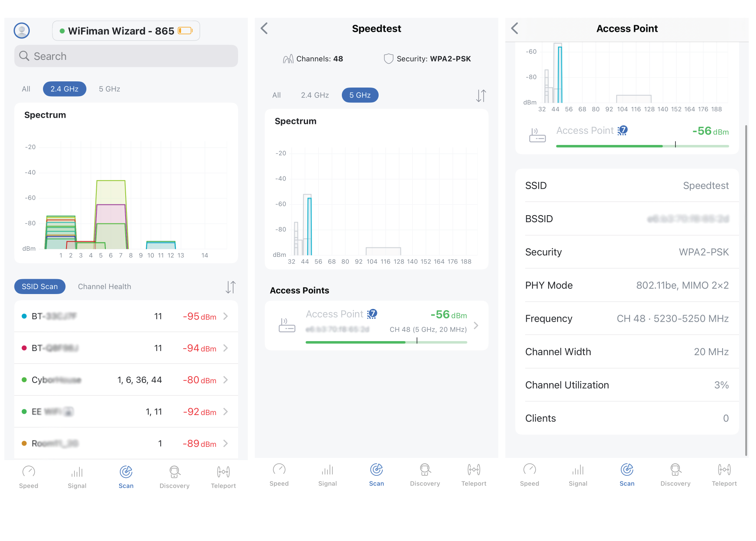Viewport: 756px width, 541px height.
Task: Click the Search input field
Action: point(126,56)
